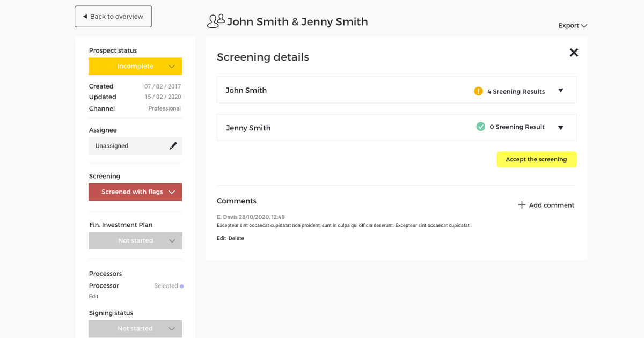The height and width of the screenshot is (338, 644).
Task: Click the 'John Smith & Jenny Smith' title
Action: click(x=297, y=22)
